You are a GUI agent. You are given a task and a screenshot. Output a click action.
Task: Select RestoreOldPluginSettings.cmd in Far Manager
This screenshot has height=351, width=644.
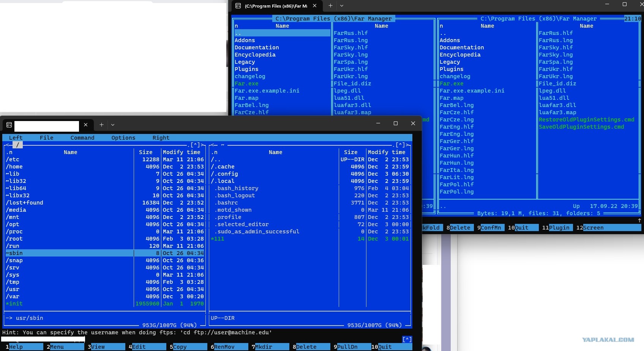point(587,120)
